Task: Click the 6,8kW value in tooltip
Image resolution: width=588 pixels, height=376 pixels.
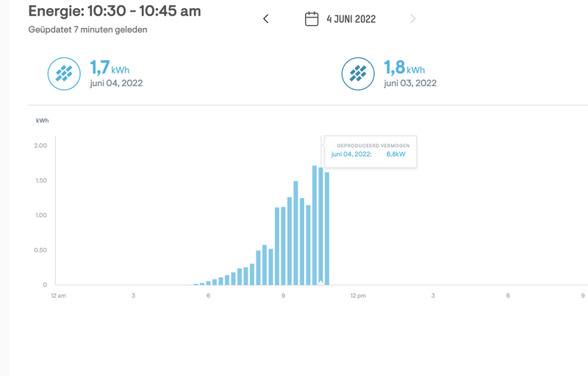Action: coord(397,155)
